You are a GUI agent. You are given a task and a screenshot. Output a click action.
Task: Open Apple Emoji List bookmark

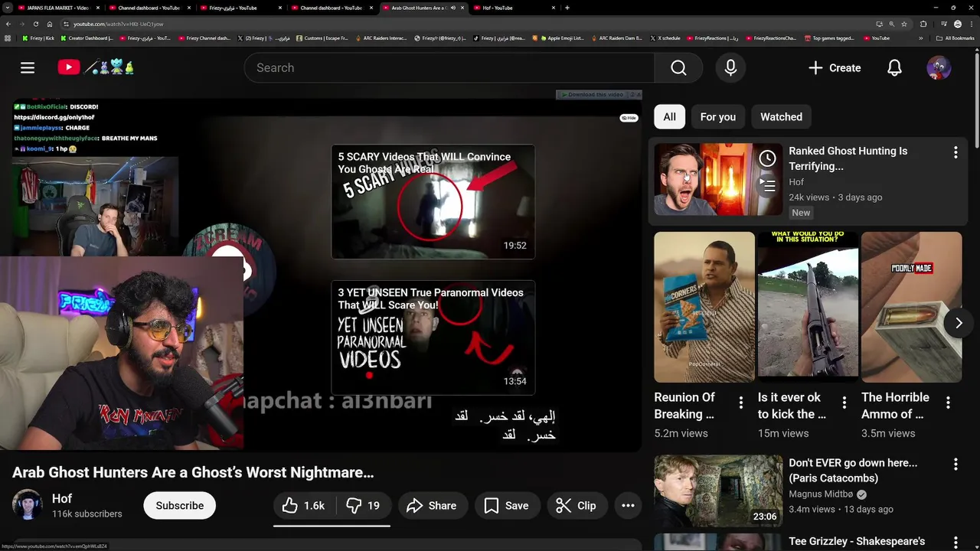(x=562, y=37)
